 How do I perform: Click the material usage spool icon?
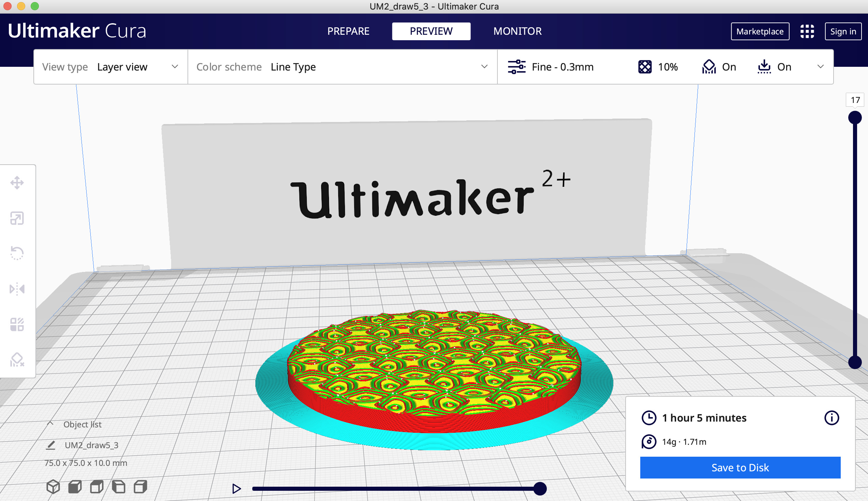[649, 441]
